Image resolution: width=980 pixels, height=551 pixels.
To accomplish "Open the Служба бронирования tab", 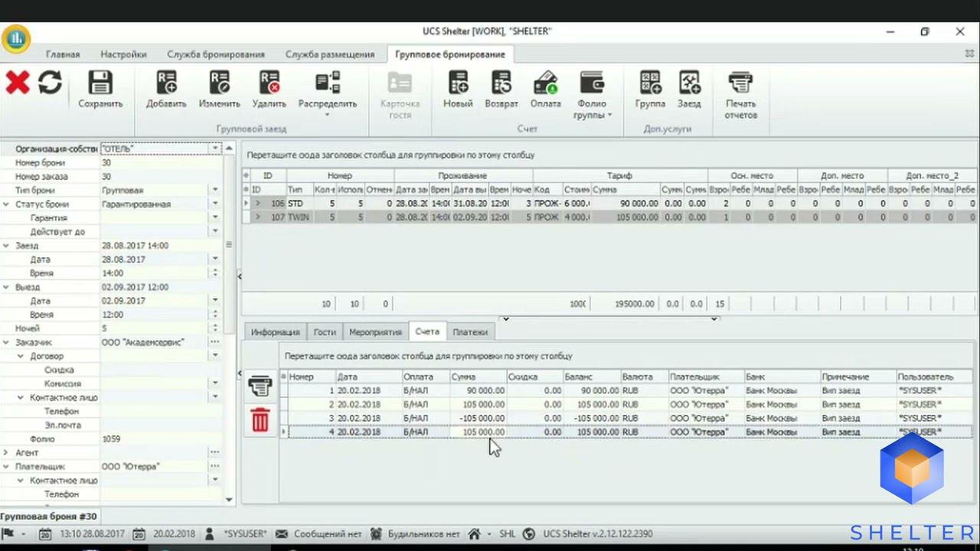I will coord(216,54).
